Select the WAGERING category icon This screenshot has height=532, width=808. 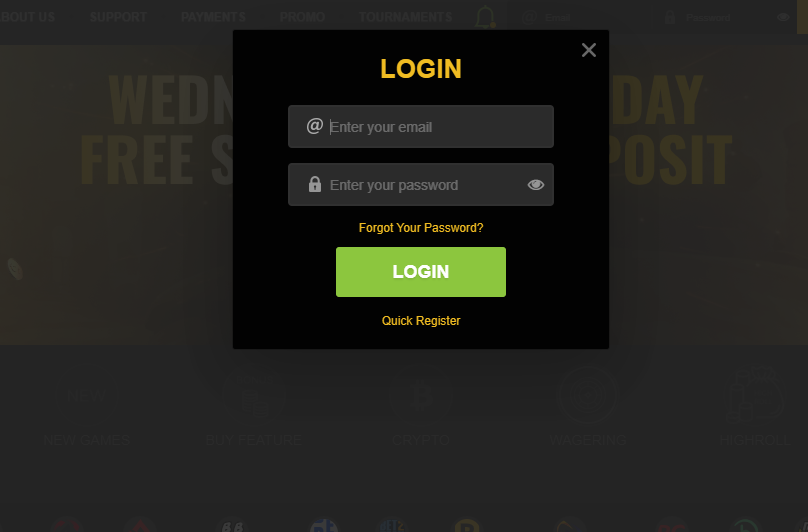point(587,395)
